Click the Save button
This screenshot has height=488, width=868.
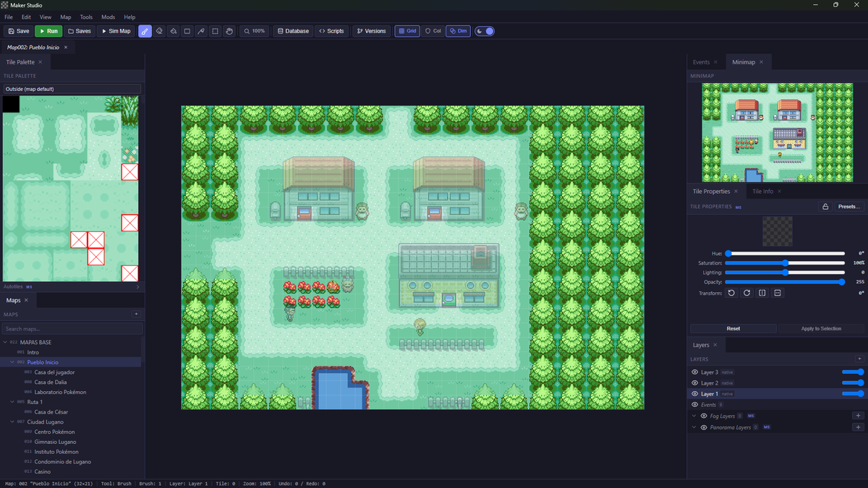coord(18,31)
